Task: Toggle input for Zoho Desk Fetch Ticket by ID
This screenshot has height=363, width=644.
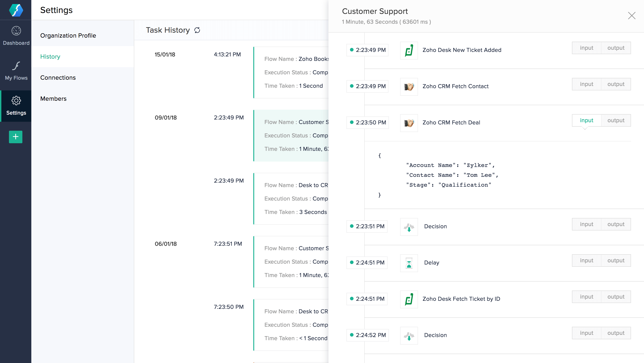Action: 586,297
